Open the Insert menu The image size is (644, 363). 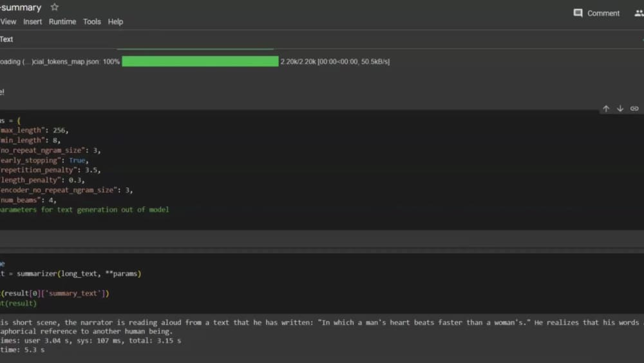(32, 22)
